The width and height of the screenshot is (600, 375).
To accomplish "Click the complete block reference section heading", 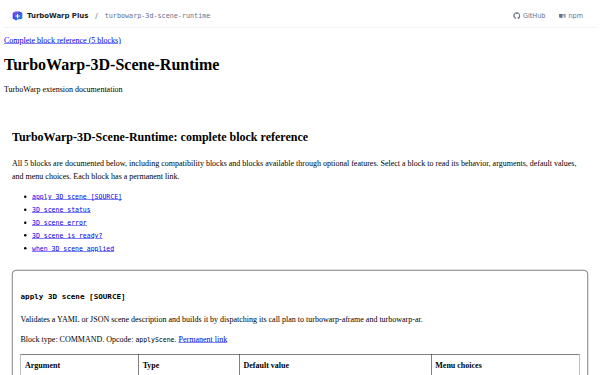I will pyautogui.click(x=160, y=137).
